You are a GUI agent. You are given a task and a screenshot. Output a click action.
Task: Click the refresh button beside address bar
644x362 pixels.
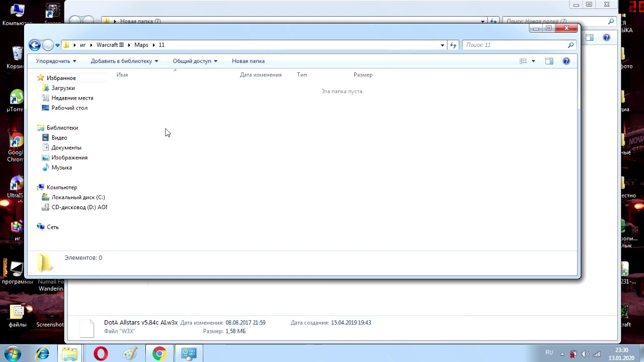pyautogui.click(x=453, y=45)
